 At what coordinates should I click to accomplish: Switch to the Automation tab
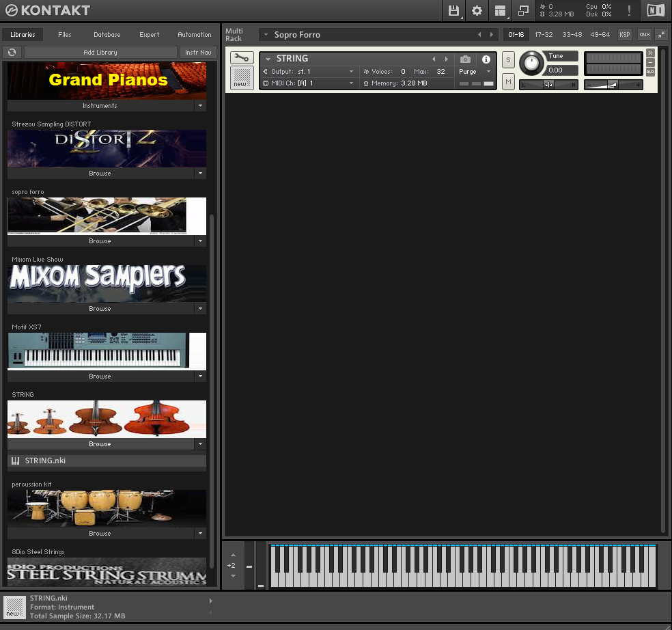[195, 35]
